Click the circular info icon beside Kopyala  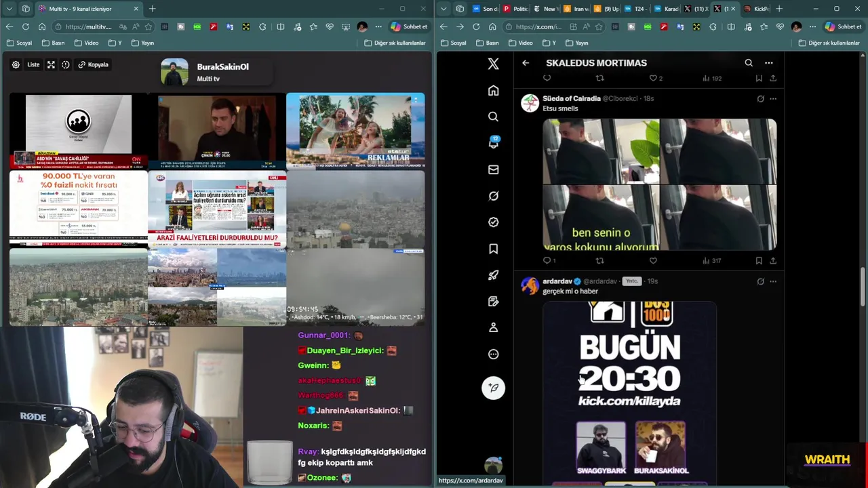tap(66, 64)
